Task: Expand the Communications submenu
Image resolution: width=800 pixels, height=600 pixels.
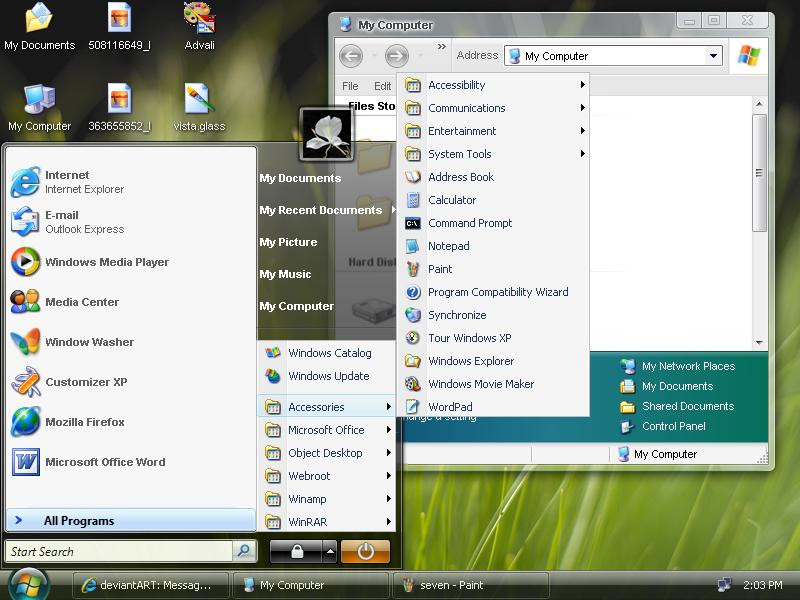Action: pyautogui.click(x=493, y=108)
